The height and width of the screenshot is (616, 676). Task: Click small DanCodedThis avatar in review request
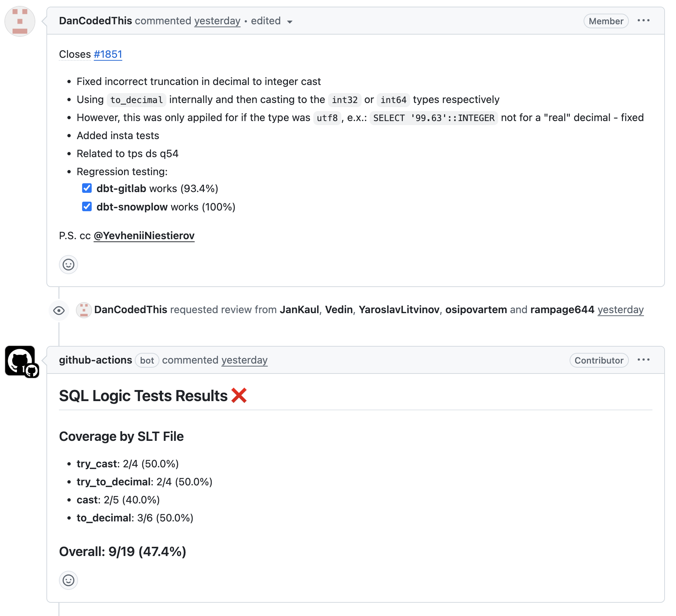pos(84,310)
